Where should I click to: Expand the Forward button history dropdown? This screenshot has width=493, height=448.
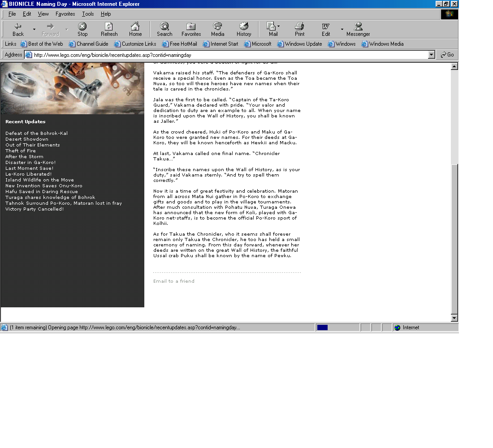[66, 29]
